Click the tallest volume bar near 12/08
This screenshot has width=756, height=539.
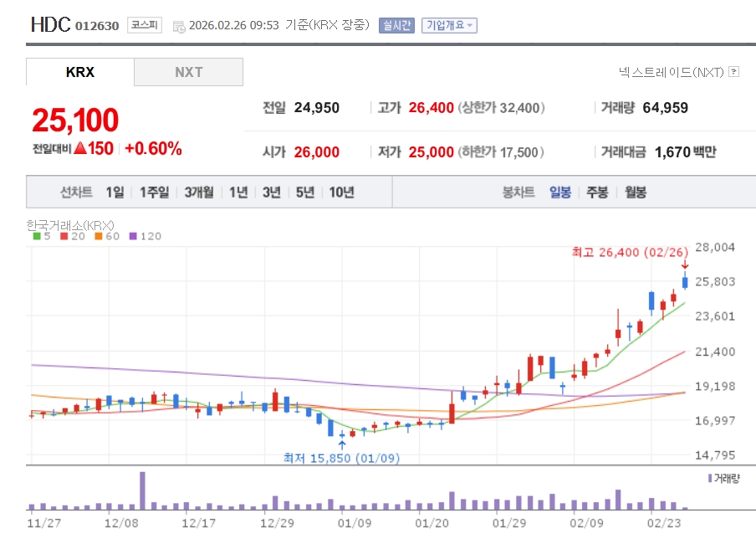pos(142,490)
